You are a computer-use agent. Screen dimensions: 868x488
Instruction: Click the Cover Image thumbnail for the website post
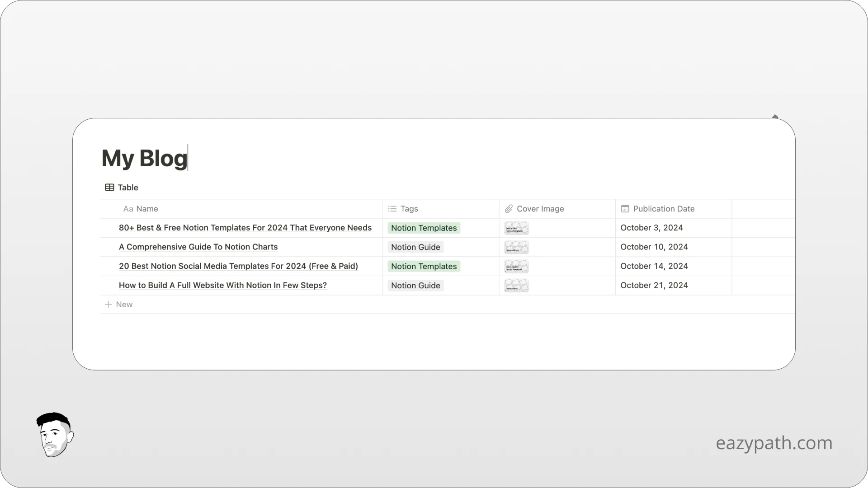coord(516,285)
